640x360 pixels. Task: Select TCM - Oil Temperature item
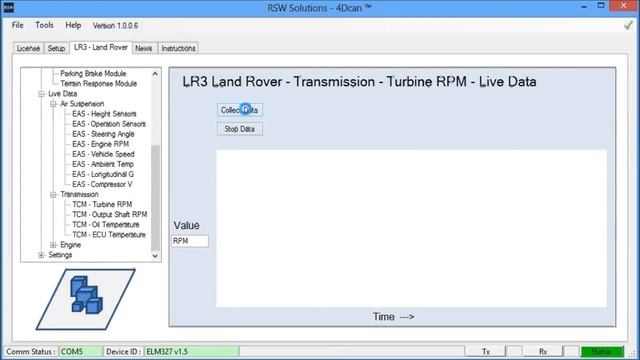106,225
